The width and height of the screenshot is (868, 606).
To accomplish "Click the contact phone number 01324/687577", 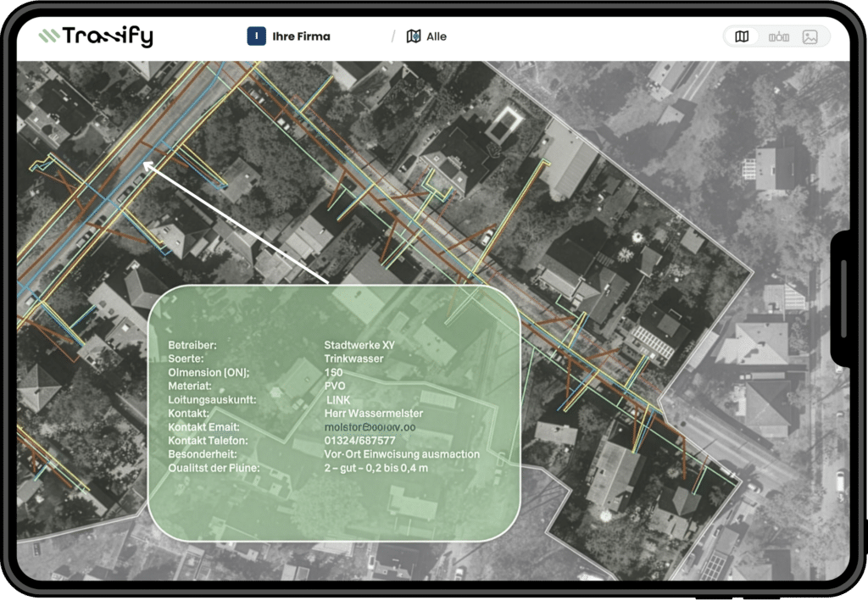I will click(359, 441).
